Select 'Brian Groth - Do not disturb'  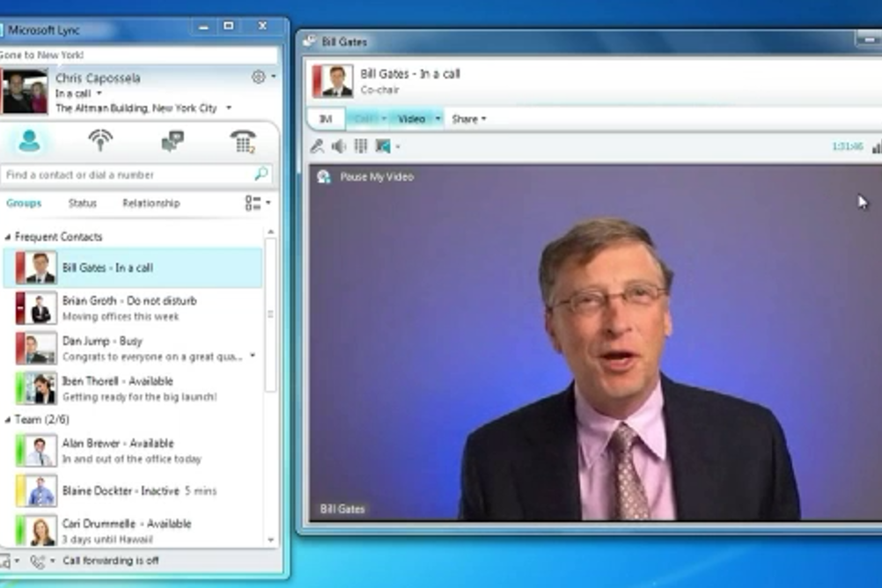(133, 308)
